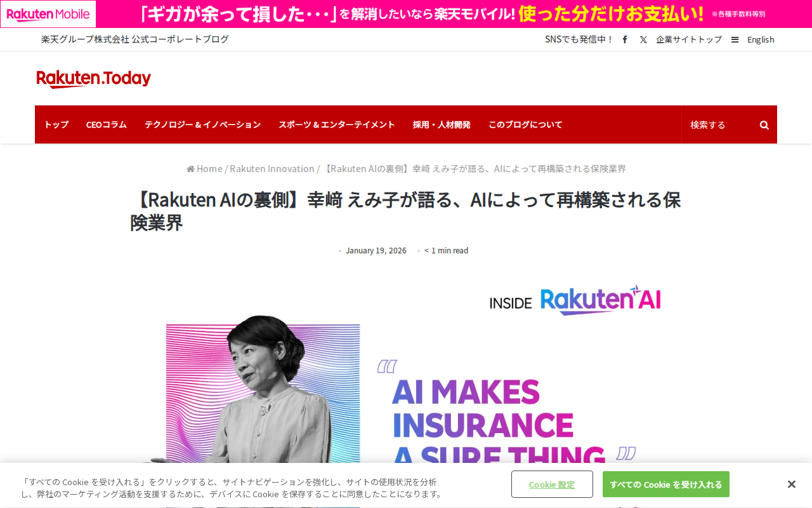Dismiss the cookie banner with X icon
Screen dimensions: 812x508
[791, 485]
